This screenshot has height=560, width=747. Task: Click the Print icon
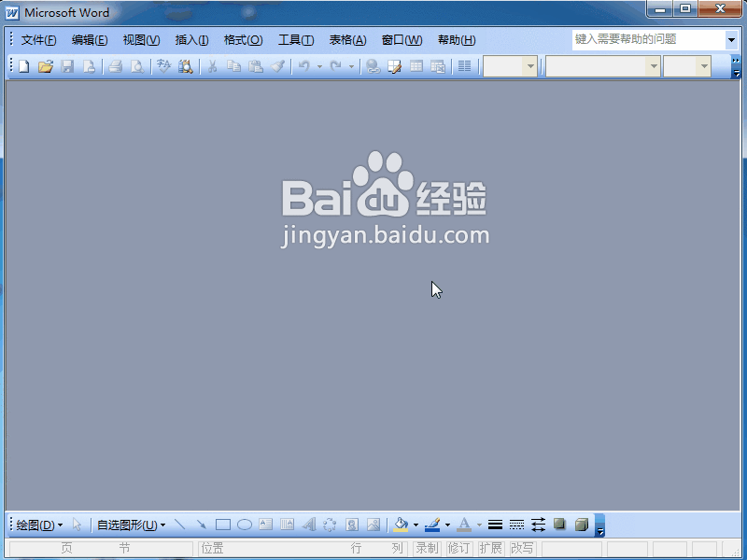(x=115, y=66)
